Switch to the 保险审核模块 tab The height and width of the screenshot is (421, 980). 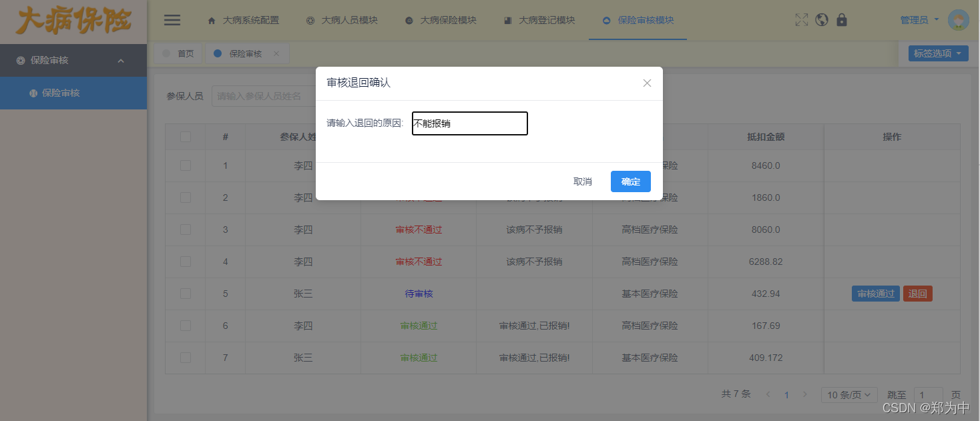638,20
